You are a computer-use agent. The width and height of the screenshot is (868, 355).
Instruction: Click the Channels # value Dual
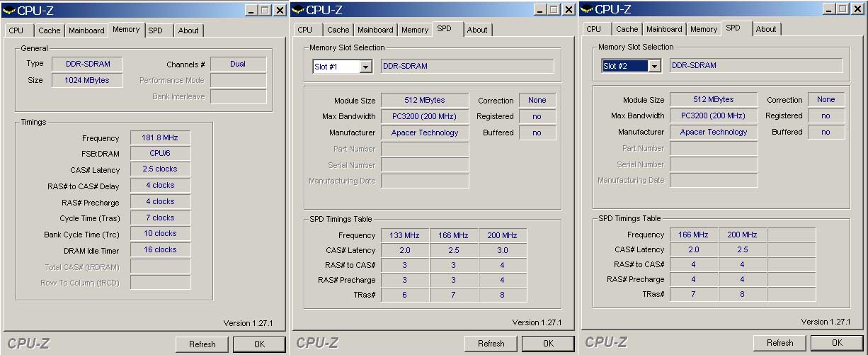tap(238, 64)
